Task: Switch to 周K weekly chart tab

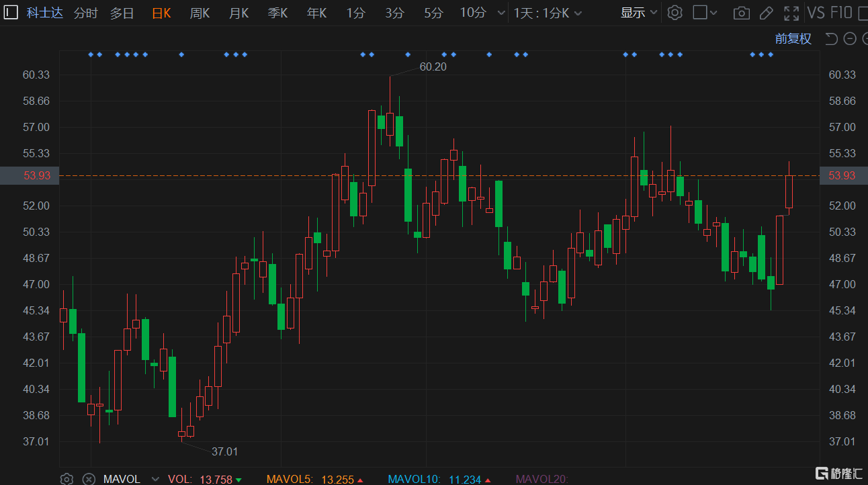Action: (200, 13)
